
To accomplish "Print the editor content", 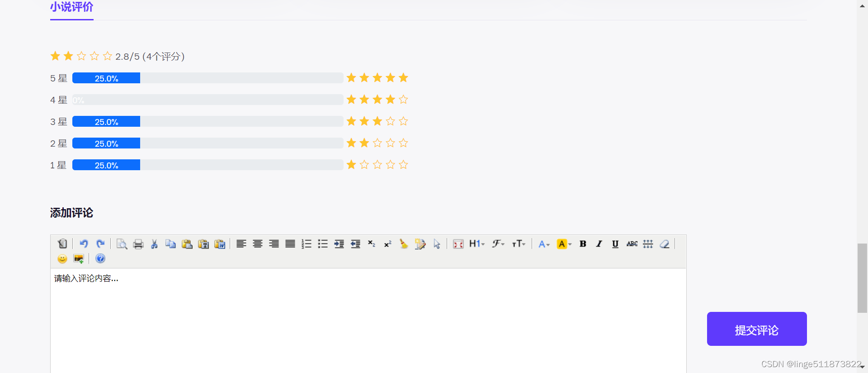I will tap(138, 244).
